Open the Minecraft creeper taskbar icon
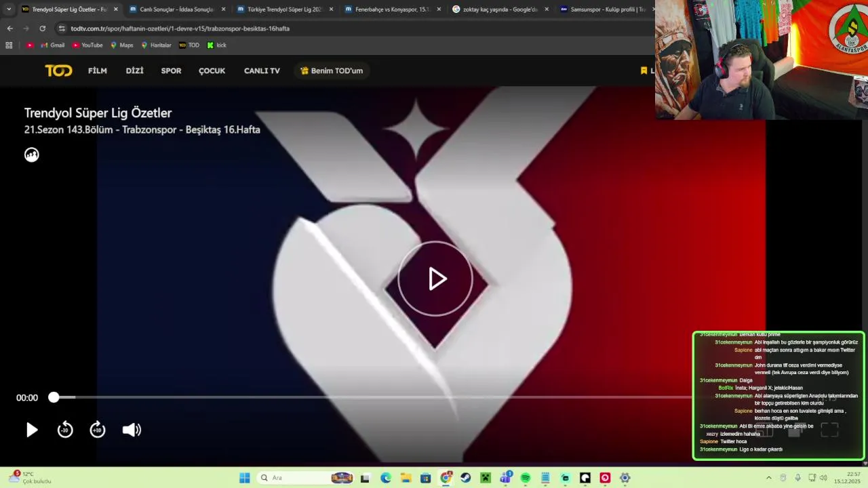 tap(486, 478)
